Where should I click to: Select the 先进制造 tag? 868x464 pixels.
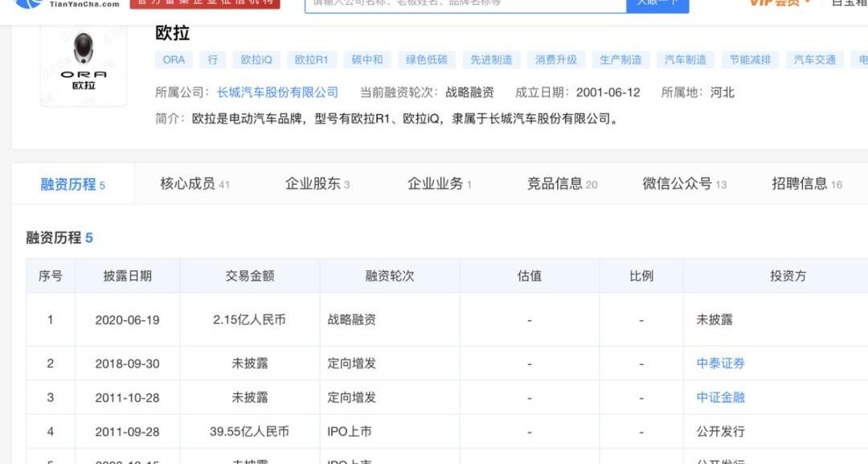[x=491, y=60]
